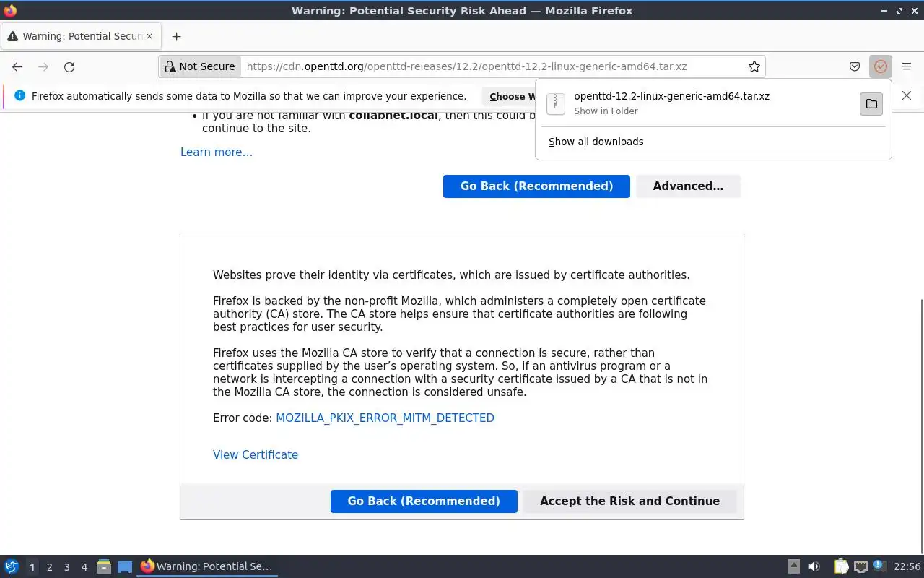Toggle the Advanced… button
This screenshot has width=924, height=578.
coord(688,186)
